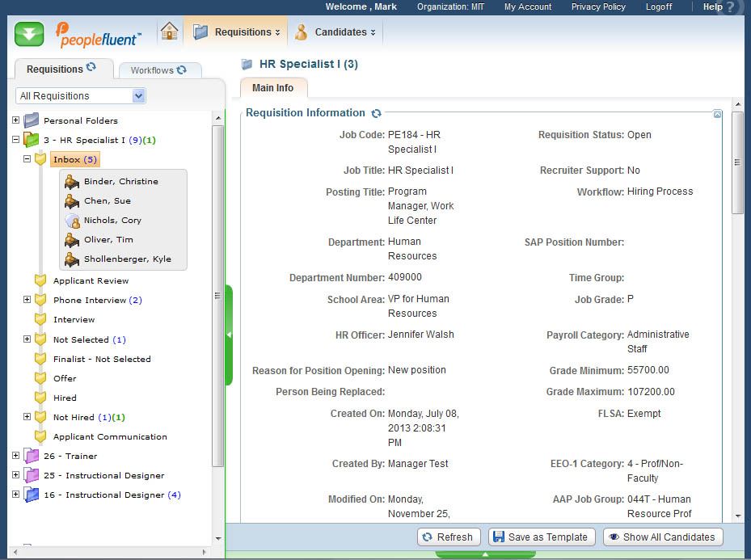Screen dimensions: 751x560
Task: Collapse the Requisition Information panel corner icon
Action: [717, 115]
